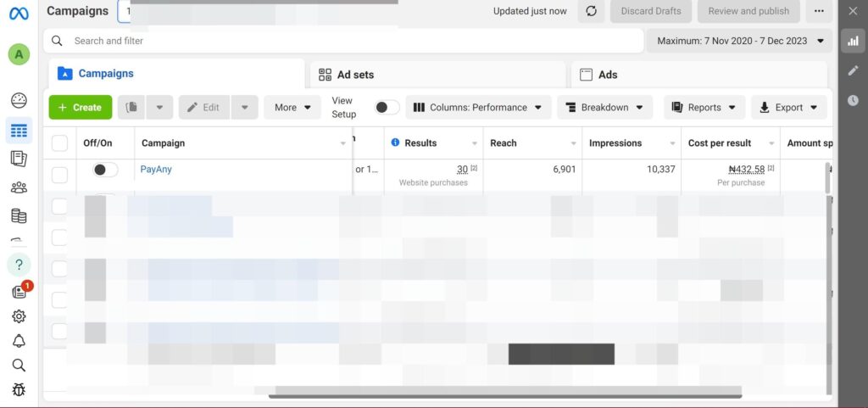The image size is (868, 408).
Task: Click the green Create button
Action: (x=80, y=108)
